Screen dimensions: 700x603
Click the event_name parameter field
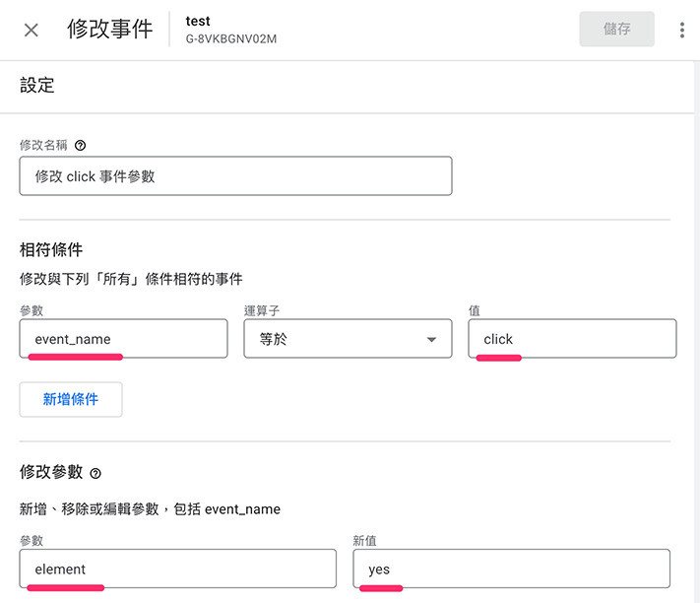click(123, 339)
